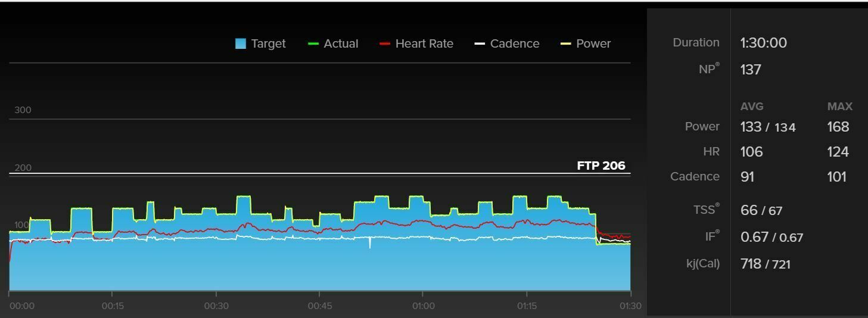Select the max Cadence value 101
Viewport: 868px width, 318px height.
click(836, 177)
